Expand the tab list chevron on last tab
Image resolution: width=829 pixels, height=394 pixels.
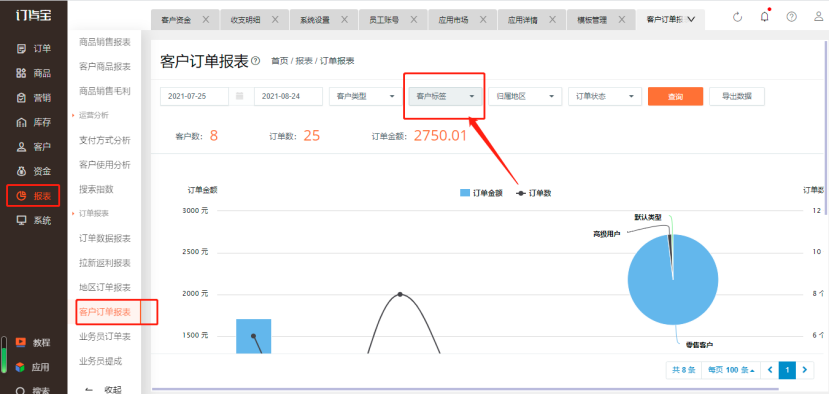point(690,20)
